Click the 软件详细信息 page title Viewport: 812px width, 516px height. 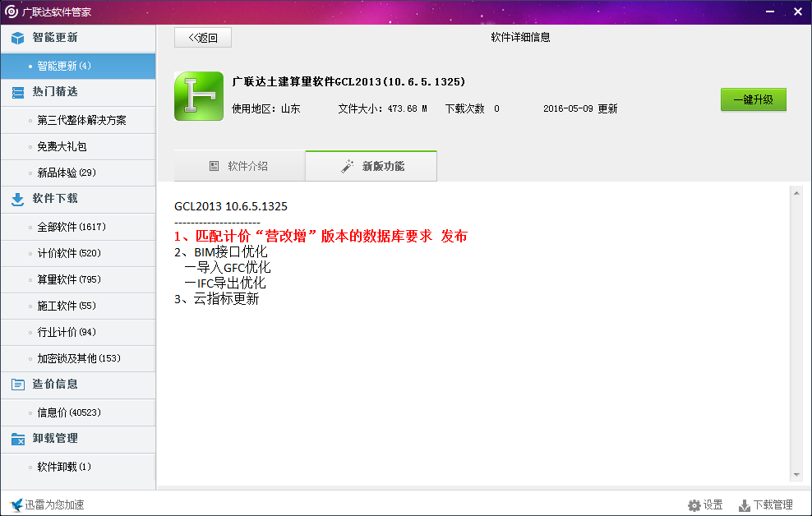[520, 37]
